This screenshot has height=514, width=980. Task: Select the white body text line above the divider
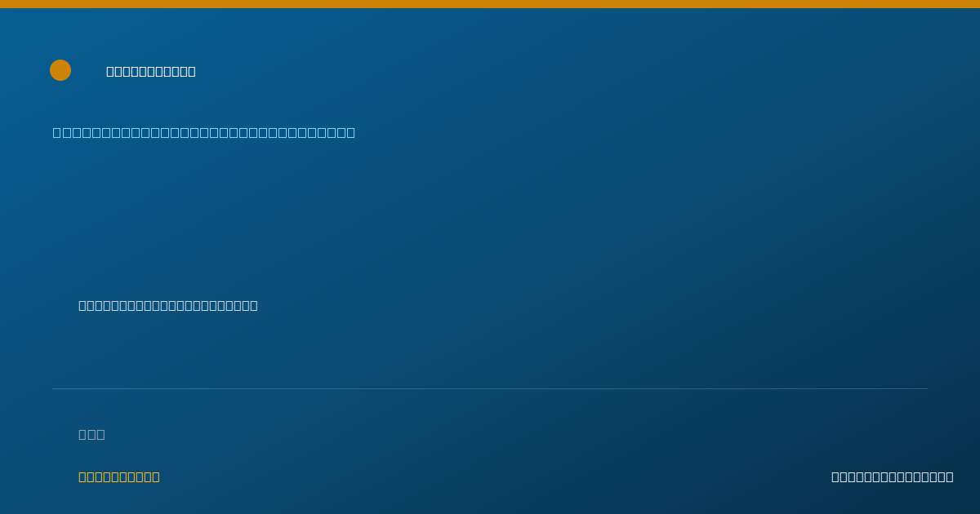tap(168, 305)
